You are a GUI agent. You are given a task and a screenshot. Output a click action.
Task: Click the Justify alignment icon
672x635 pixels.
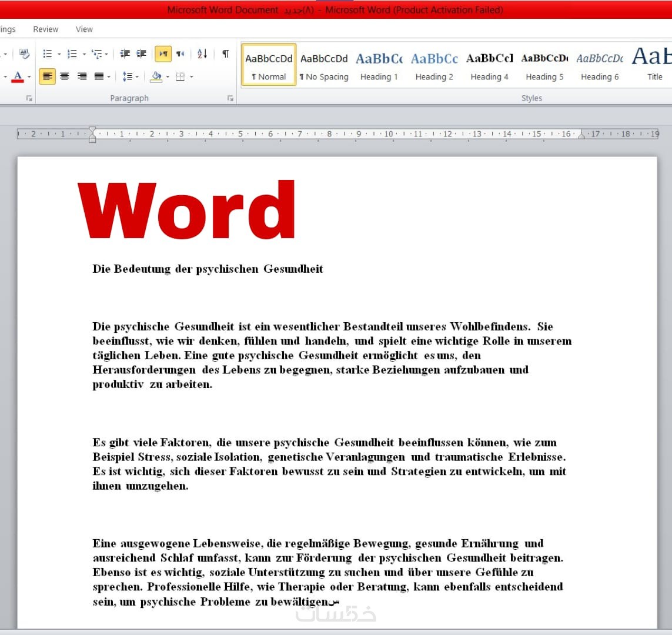click(99, 76)
